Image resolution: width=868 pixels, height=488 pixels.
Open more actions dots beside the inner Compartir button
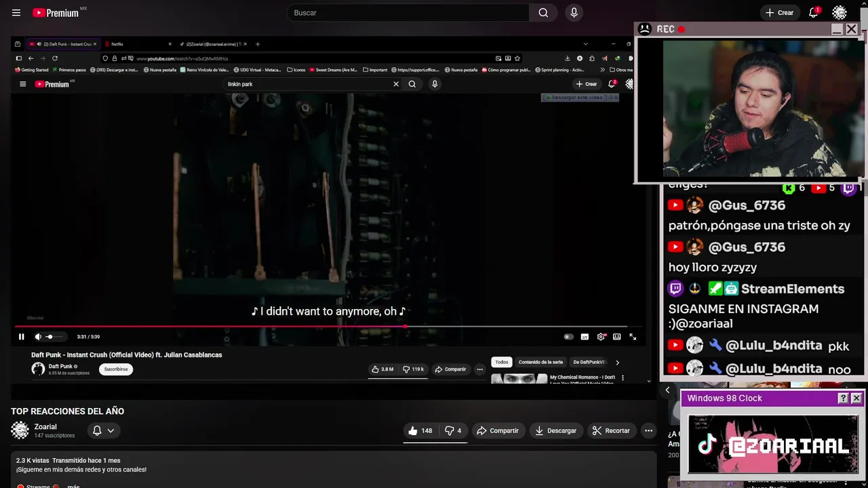point(479,369)
